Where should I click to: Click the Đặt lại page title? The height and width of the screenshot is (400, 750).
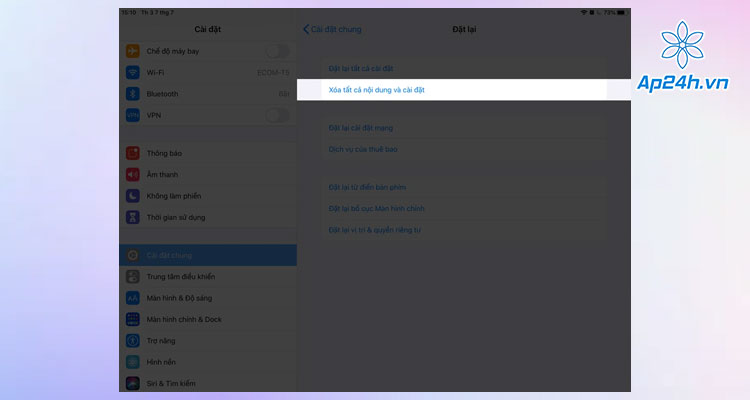pyautogui.click(x=464, y=29)
